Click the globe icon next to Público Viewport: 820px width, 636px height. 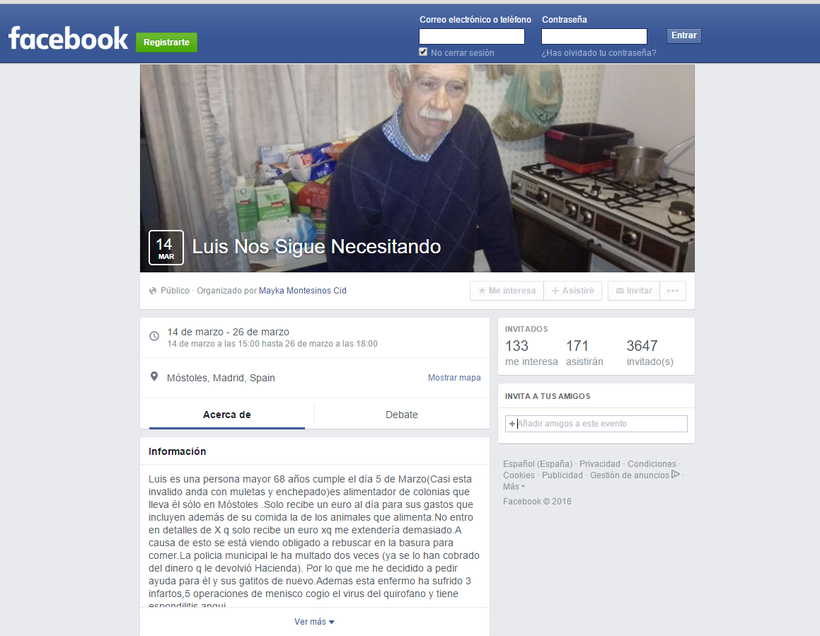tap(152, 291)
